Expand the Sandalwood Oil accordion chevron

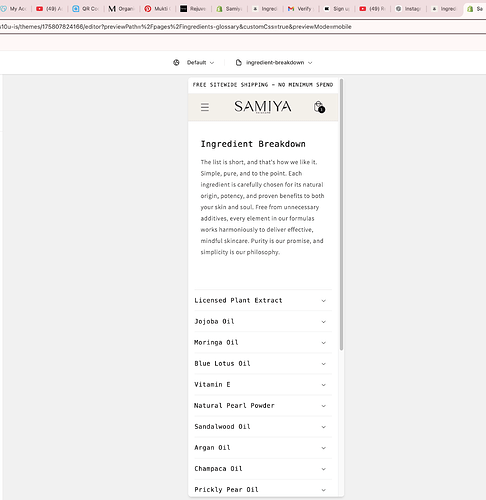click(323, 427)
